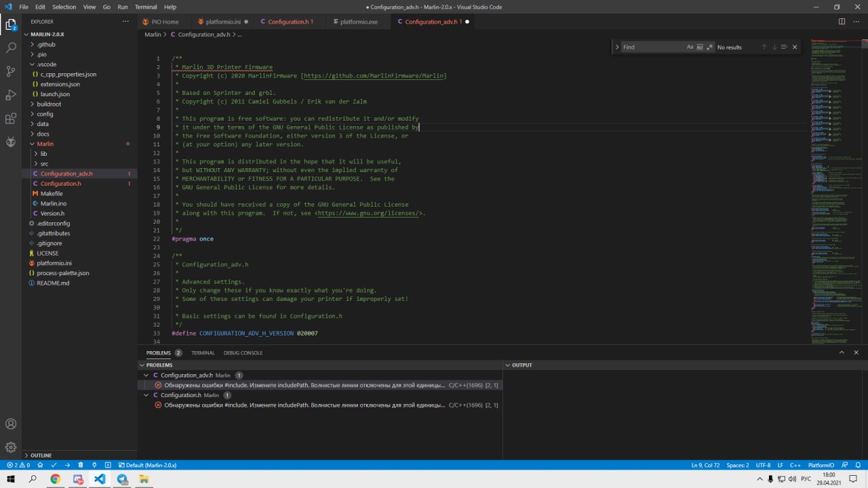
Task: Go to the next find match
Action: click(774, 47)
